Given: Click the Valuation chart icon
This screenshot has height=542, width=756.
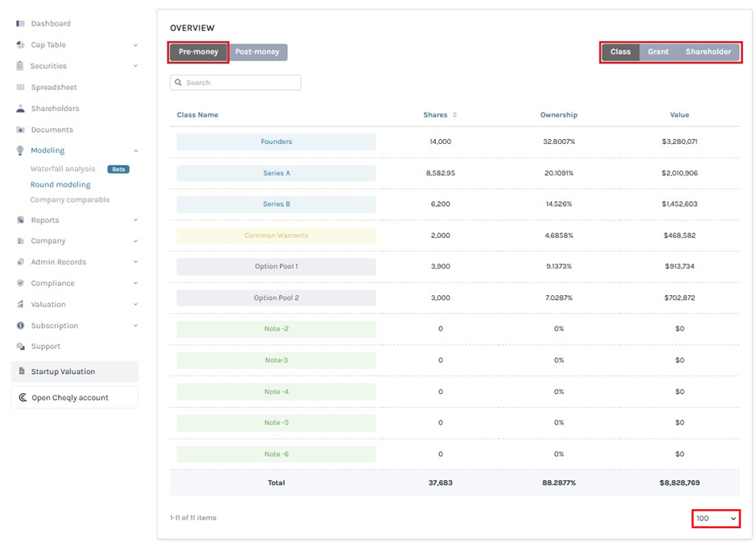Looking at the screenshot, I should point(20,305).
